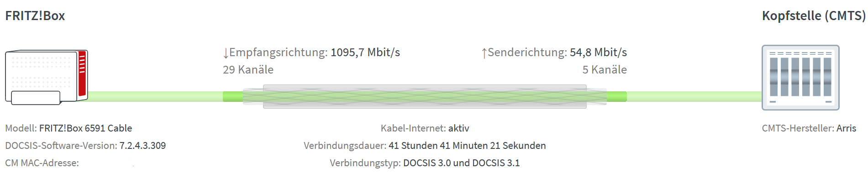Image resolution: width=868 pixels, height=174 pixels.
Task: Click the DOCSIS-Software-Version 7.2.4.3.309 value
Action: 142,146
